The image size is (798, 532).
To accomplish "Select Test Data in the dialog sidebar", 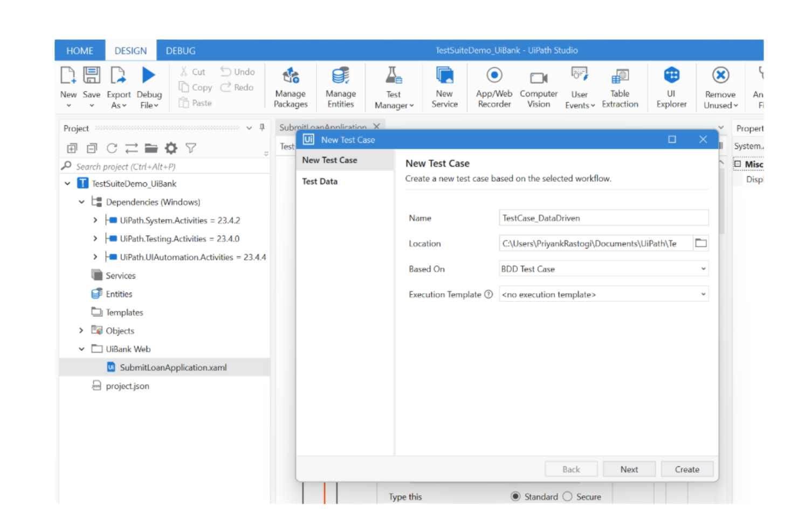I will click(320, 181).
